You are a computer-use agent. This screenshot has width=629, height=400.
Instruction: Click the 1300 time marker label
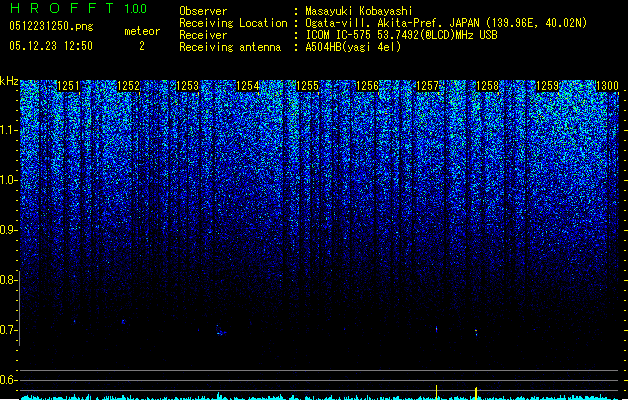click(x=607, y=86)
